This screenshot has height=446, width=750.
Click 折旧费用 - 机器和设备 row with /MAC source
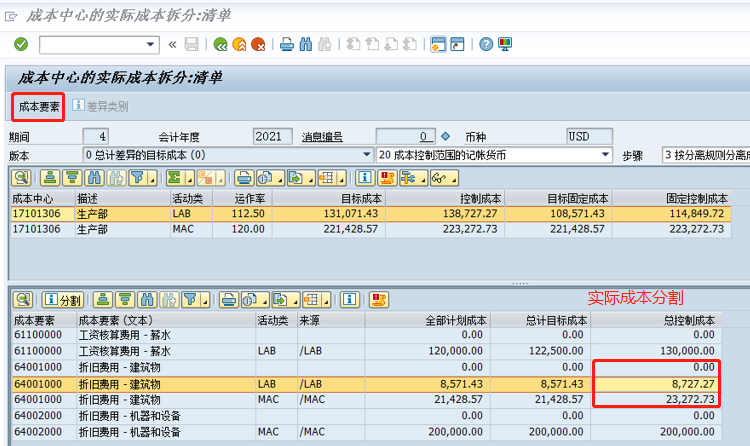pos(366,432)
